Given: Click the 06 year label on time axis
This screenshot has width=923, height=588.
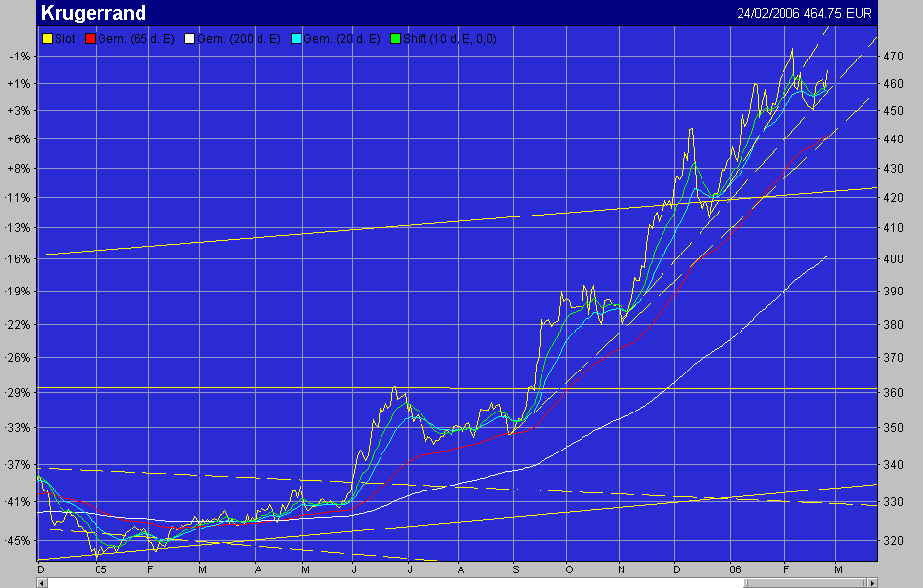Looking at the screenshot, I should point(736,569).
